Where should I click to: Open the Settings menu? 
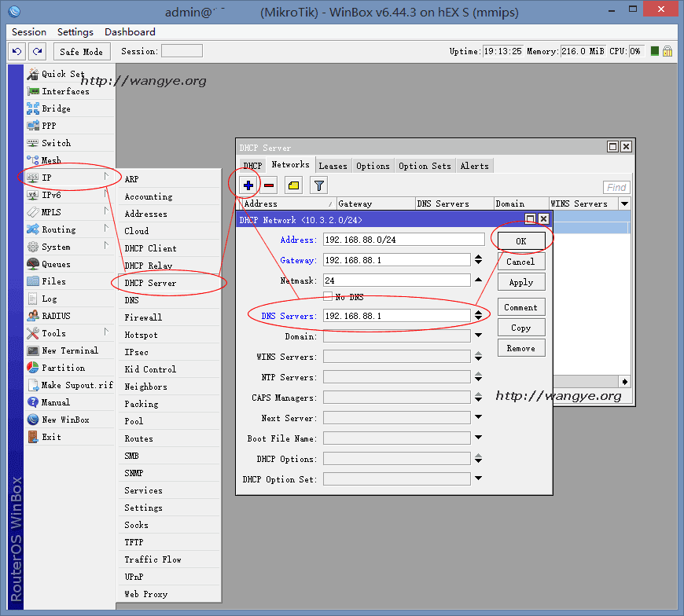[x=75, y=32]
